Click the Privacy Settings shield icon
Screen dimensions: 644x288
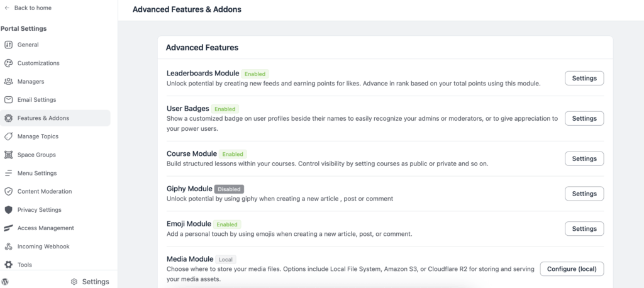[x=8, y=210]
